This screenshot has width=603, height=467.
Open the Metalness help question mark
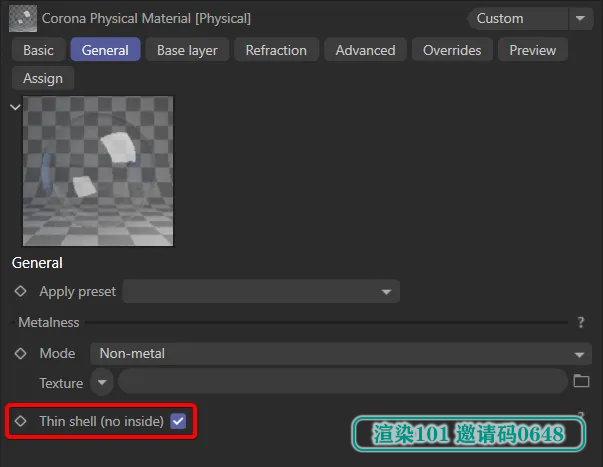click(581, 322)
